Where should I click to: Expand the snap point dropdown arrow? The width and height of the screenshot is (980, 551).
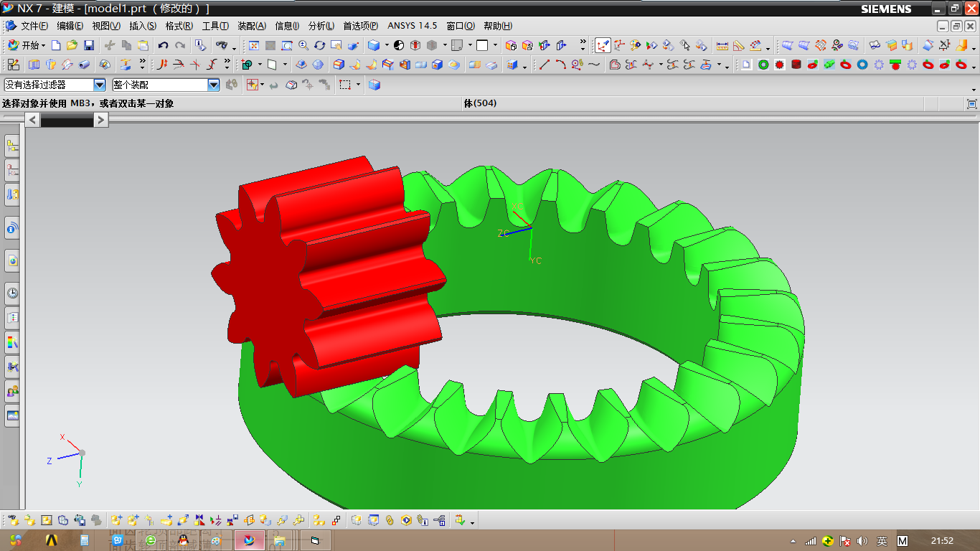[263, 85]
